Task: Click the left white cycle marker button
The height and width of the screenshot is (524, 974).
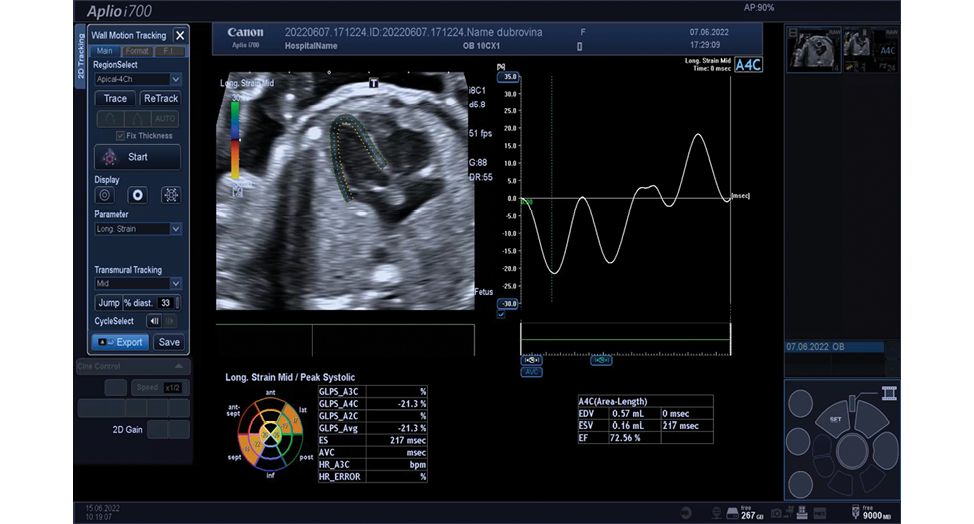Action: tap(531, 360)
